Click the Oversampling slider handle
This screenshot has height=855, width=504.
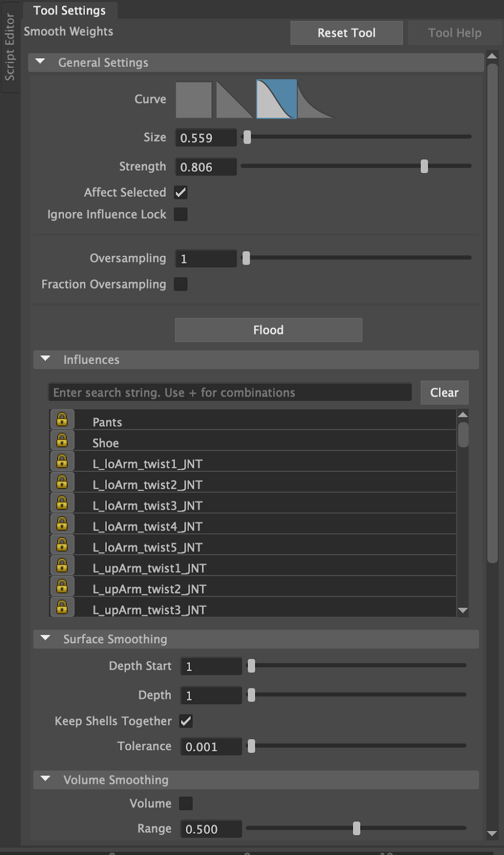tap(246, 258)
